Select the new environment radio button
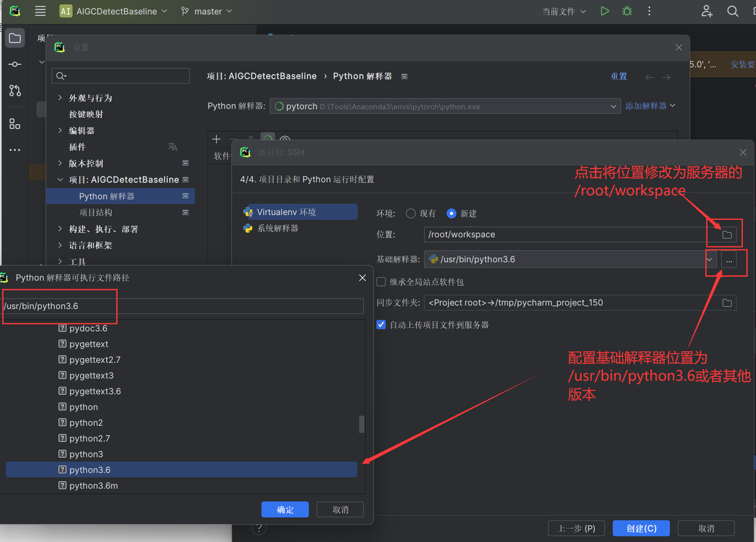The height and width of the screenshot is (542, 756). tap(452, 213)
